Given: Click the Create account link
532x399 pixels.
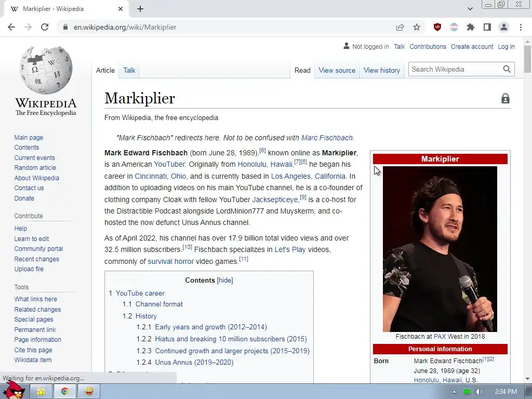Looking at the screenshot, I should pyautogui.click(x=472, y=46).
